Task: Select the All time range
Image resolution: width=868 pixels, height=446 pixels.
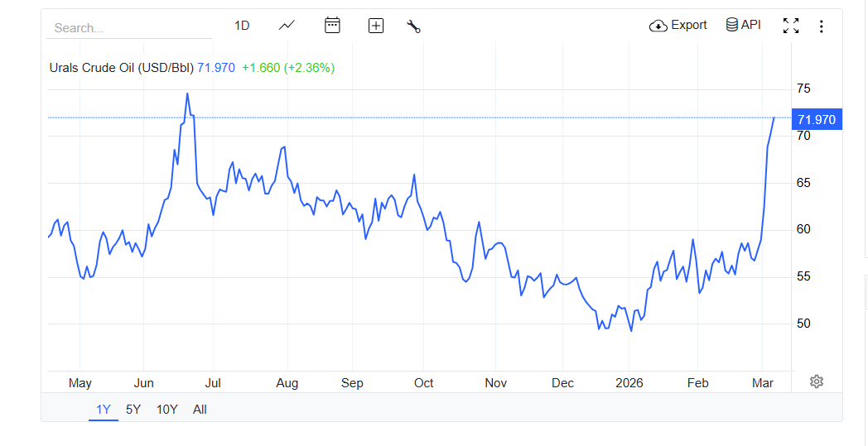Action: pyautogui.click(x=200, y=409)
